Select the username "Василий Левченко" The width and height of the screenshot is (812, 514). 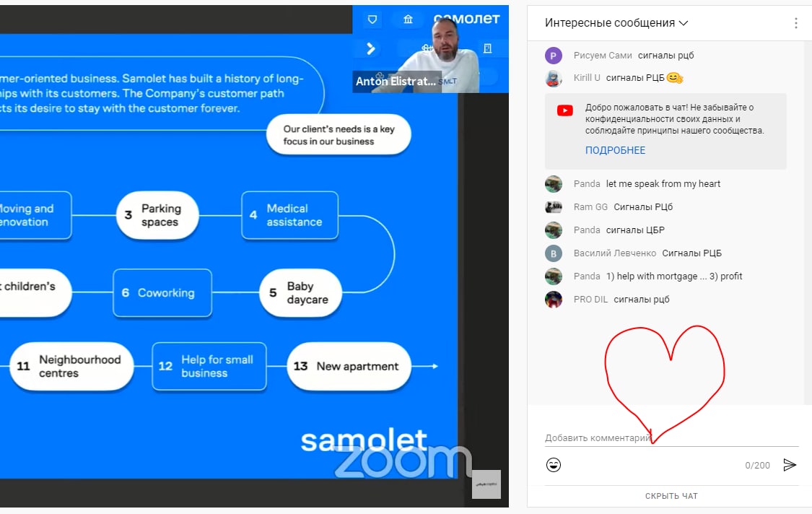pyautogui.click(x=615, y=253)
